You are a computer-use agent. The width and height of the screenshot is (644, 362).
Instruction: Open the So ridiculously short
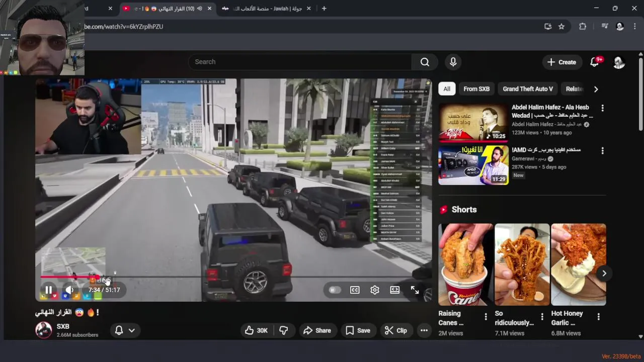522,264
